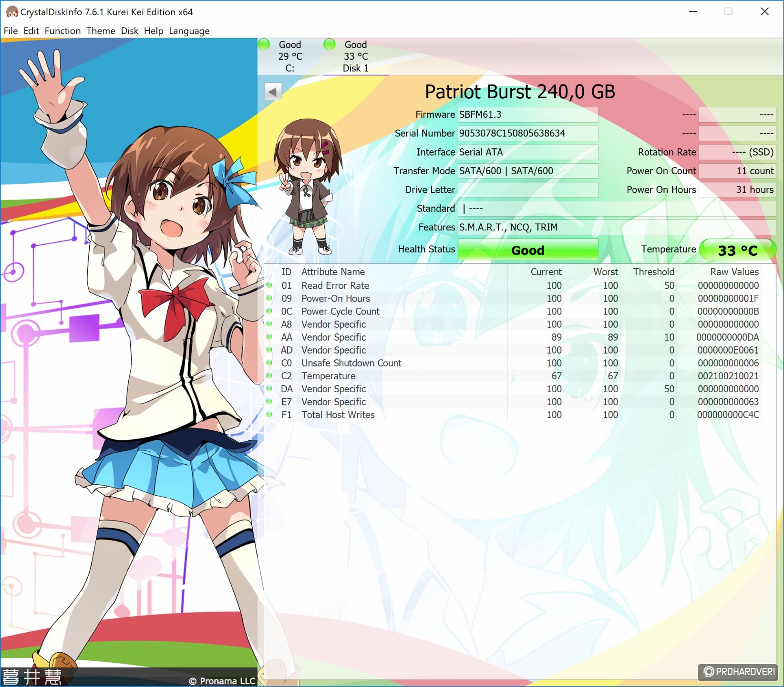Click the Attribute Name column header

pyautogui.click(x=333, y=272)
